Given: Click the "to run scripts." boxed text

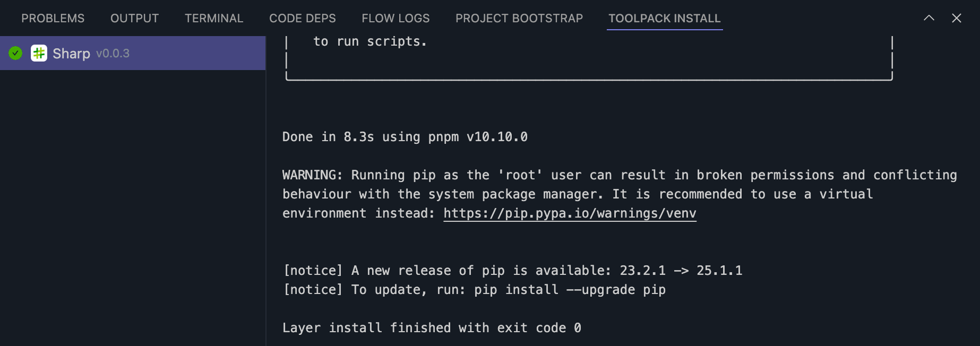Looking at the screenshot, I should tap(369, 41).
